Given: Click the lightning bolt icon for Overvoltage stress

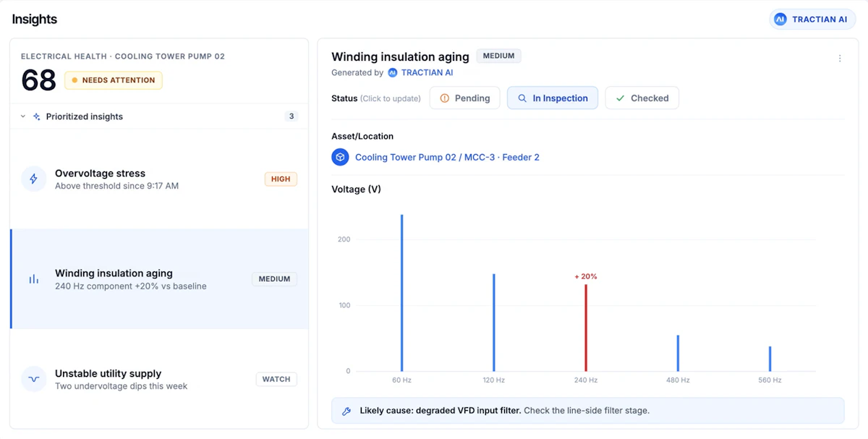Looking at the screenshot, I should (33, 179).
